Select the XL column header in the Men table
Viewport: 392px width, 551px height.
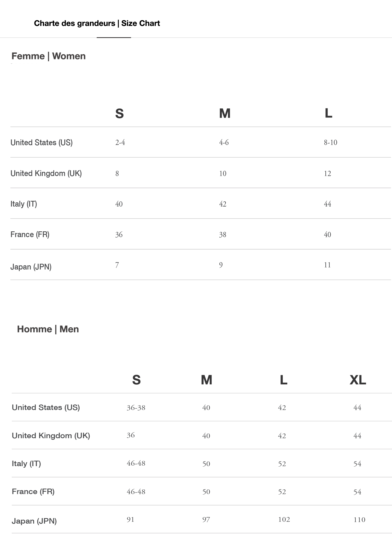[x=358, y=380]
